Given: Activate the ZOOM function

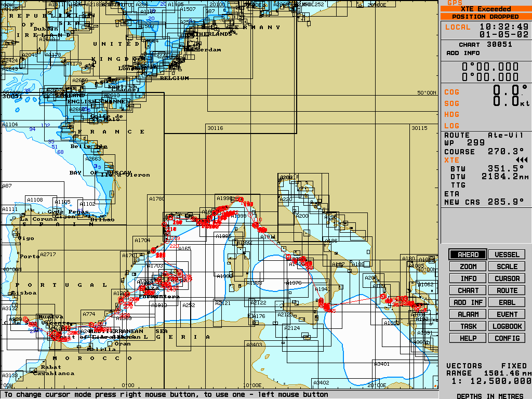Looking at the screenshot, I should (468, 267).
